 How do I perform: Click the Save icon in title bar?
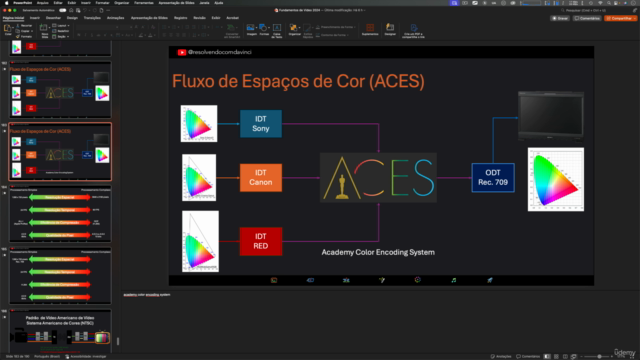click(78, 10)
